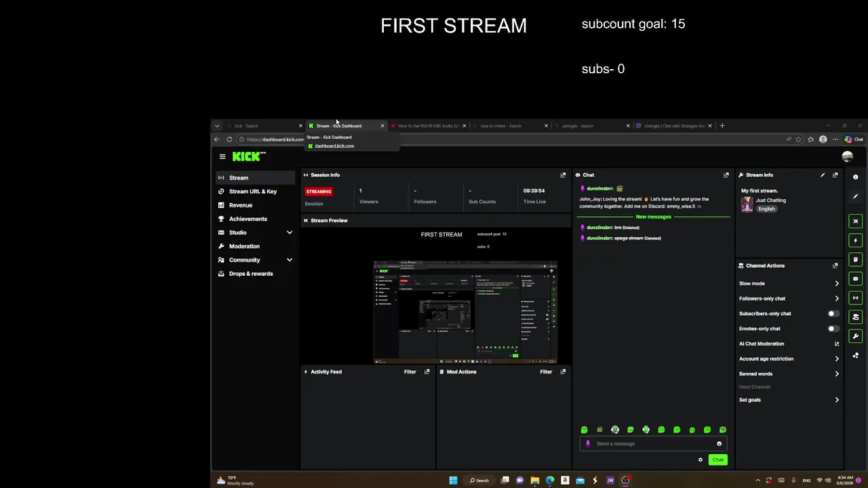Open Windows Start menu
868x488 pixels.
coord(453,481)
